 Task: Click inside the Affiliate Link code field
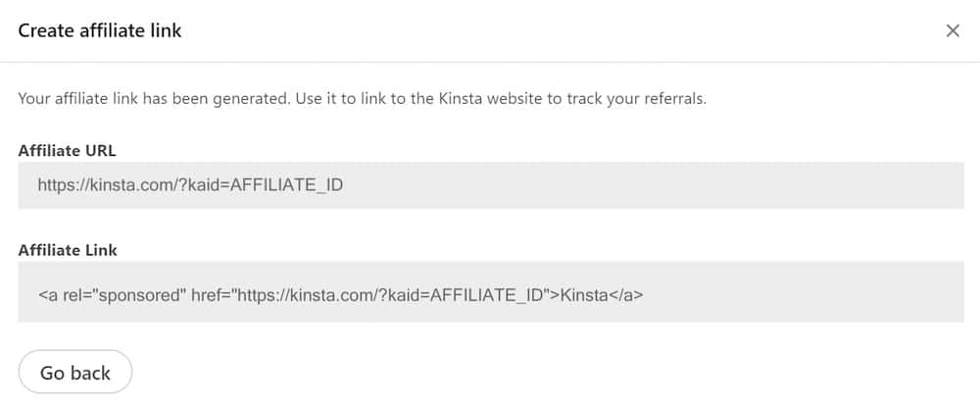490,292
